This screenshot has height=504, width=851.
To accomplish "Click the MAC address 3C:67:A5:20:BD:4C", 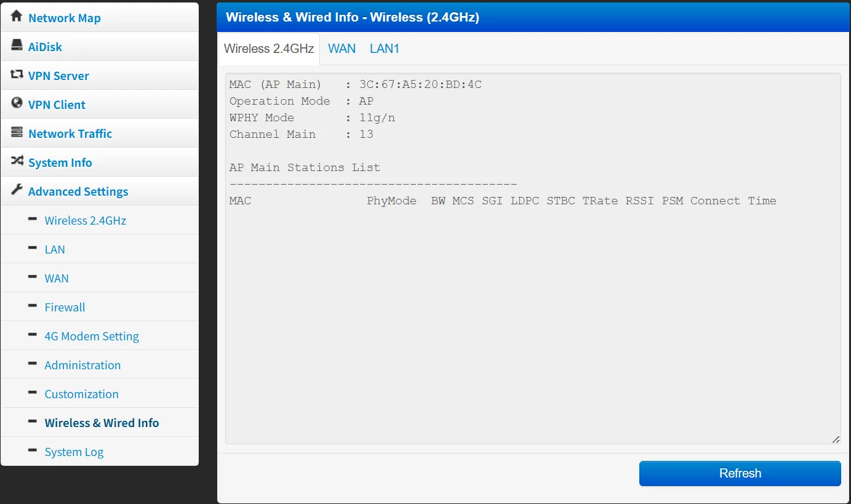I will tap(420, 84).
